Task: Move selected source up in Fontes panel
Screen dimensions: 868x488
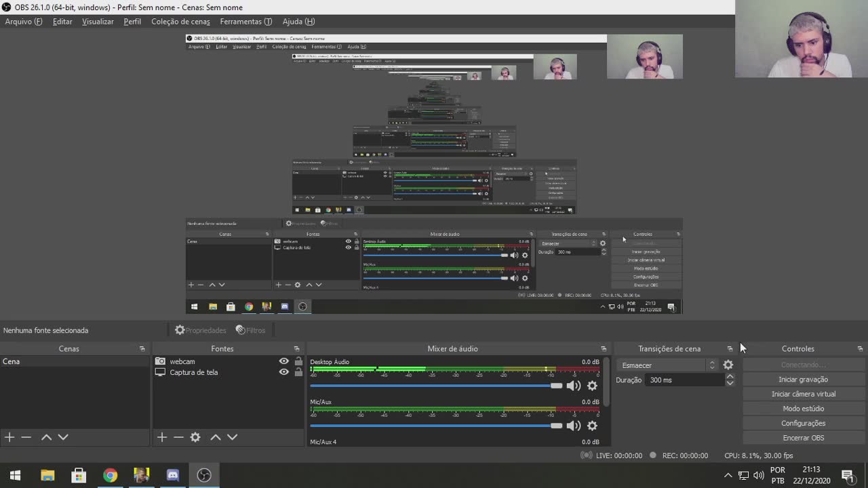Action: click(x=216, y=437)
